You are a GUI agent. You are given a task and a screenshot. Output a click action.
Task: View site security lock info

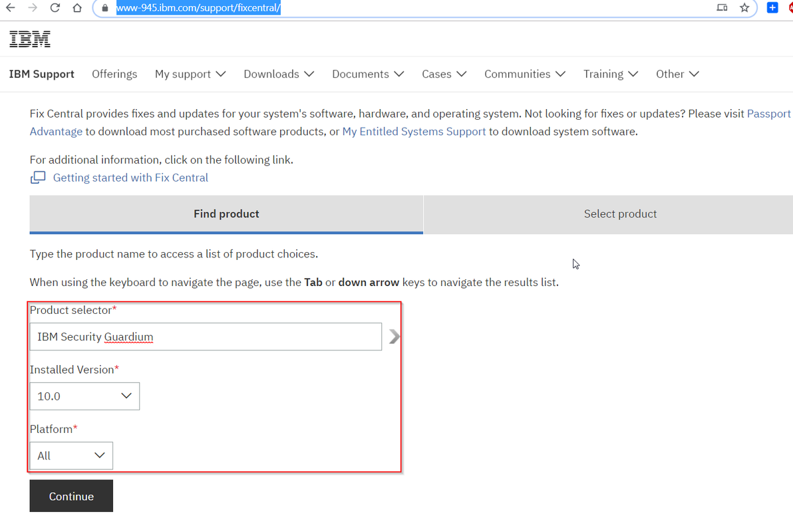click(105, 7)
